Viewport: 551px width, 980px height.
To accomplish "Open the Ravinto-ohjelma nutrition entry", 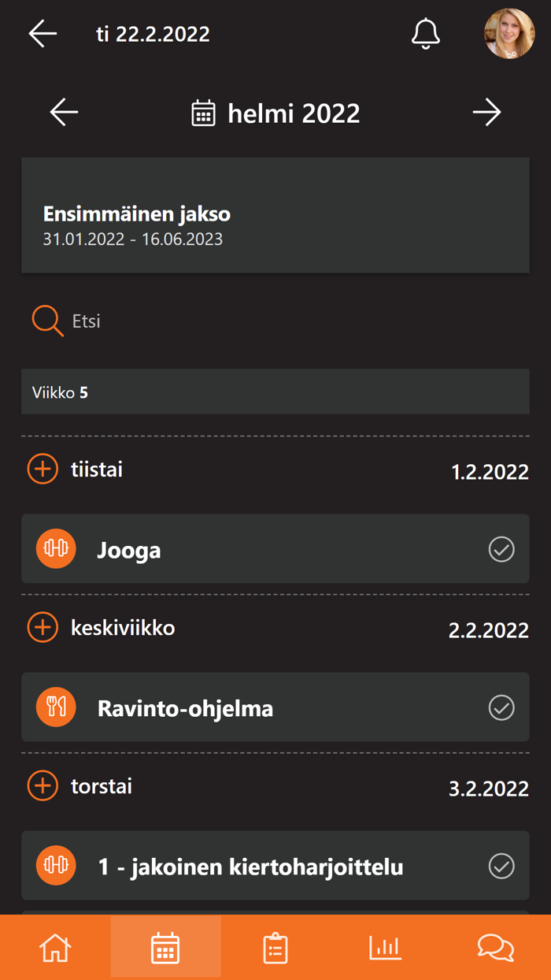I will click(x=236, y=707).
